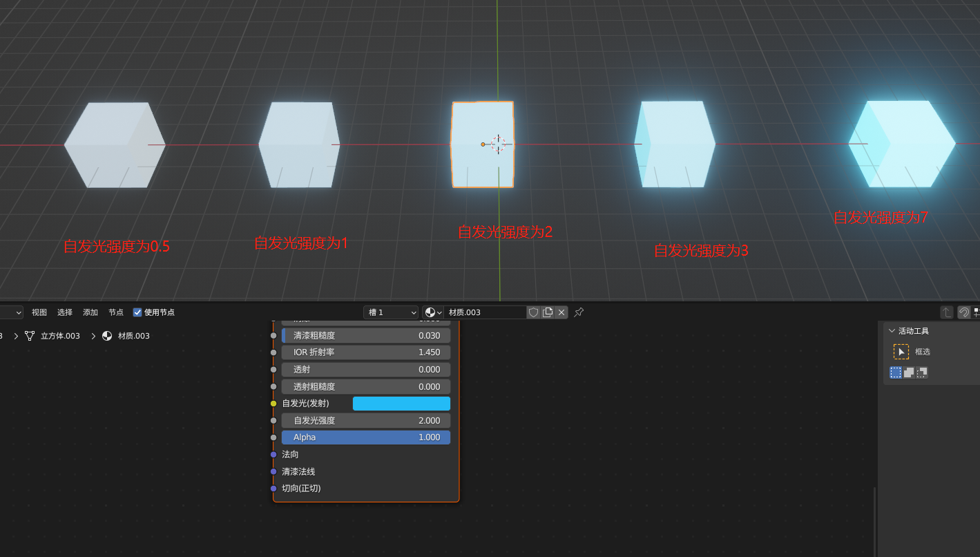
Task: Toggle the 使用节点 checkbox
Action: click(137, 312)
